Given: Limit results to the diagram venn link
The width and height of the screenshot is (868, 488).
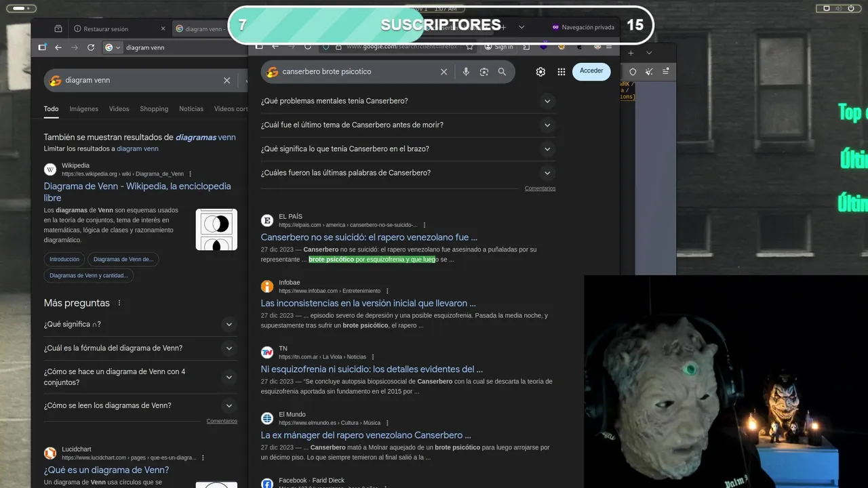Looking at the screenshot, I should (x=138, y=148).
